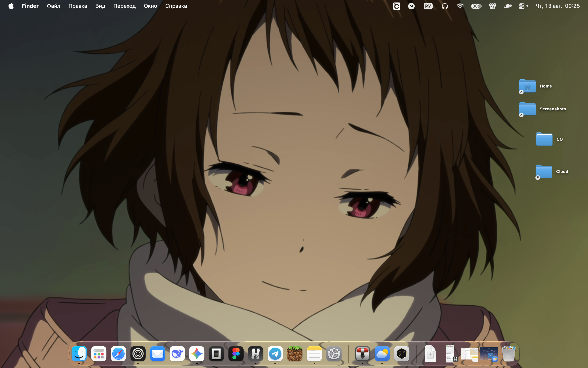Launch Minecraft grass block app
The width and height of the screenshot is (588, 368).
(x=295, y=354)
